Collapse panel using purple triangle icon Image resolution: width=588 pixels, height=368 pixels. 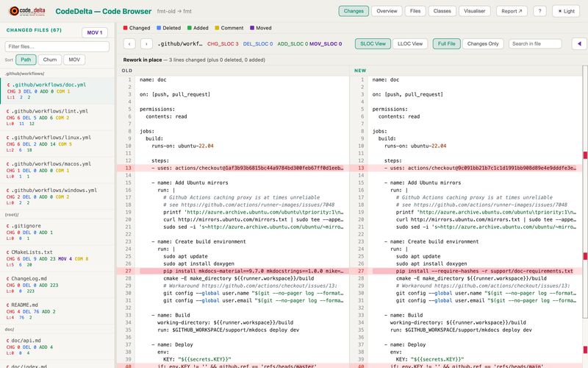tap(579, 44)
